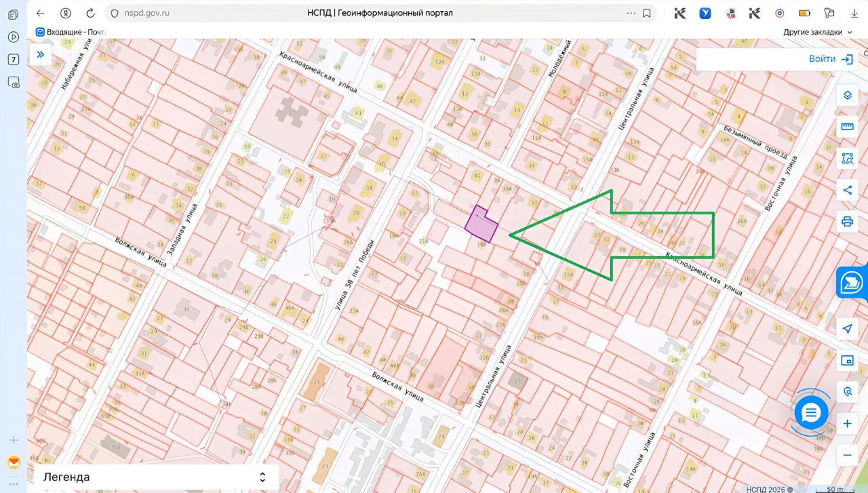Open the blue chat support button
The image size is (868, 493).
point(812,412)
